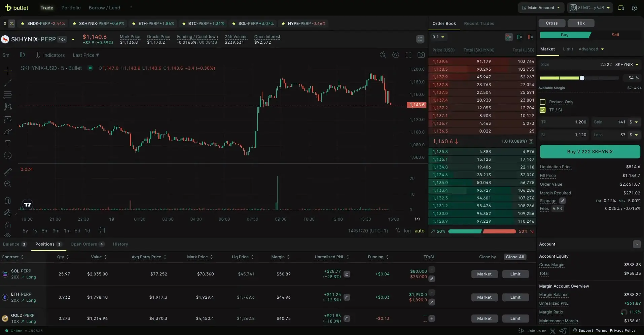Switch to the Open Orders tab

click(x=87, y=244)
